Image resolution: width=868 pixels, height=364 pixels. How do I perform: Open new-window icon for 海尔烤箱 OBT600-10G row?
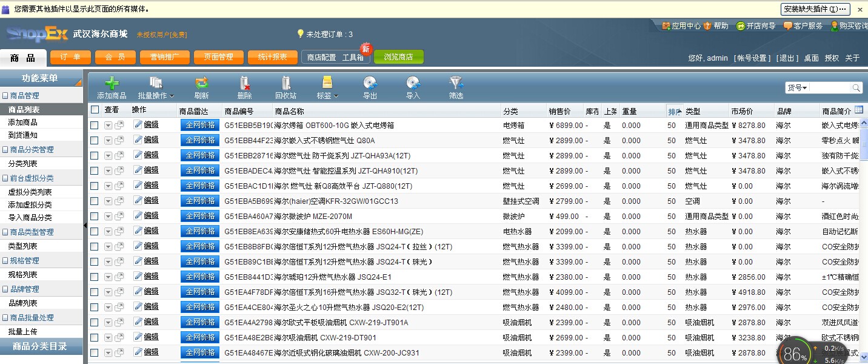119,125
